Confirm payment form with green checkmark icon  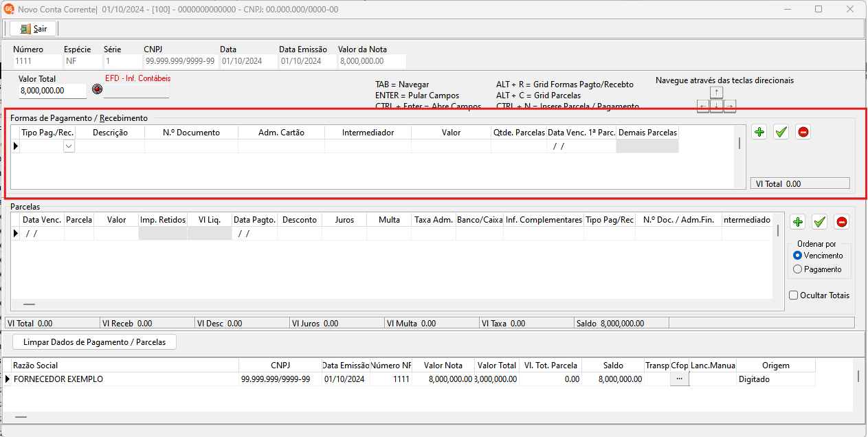tap(781, 132)
